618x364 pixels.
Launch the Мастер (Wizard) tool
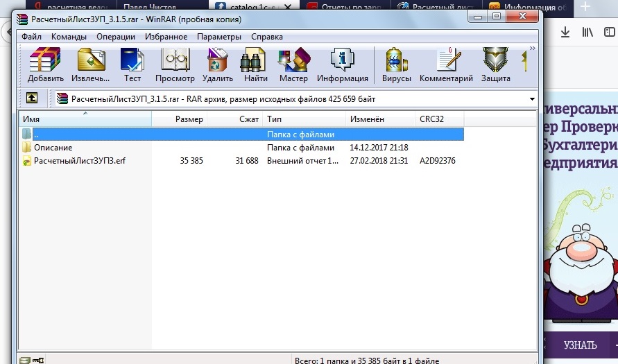(293, 64)
